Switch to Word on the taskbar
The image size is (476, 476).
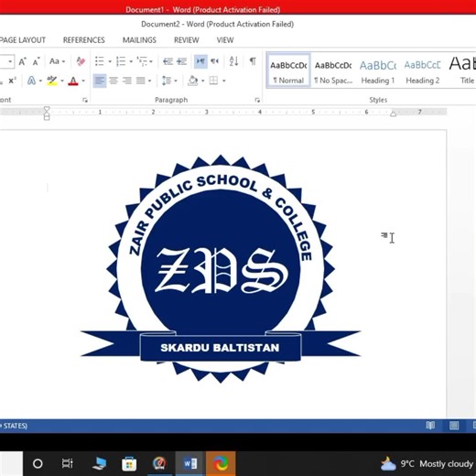[190, 464]
